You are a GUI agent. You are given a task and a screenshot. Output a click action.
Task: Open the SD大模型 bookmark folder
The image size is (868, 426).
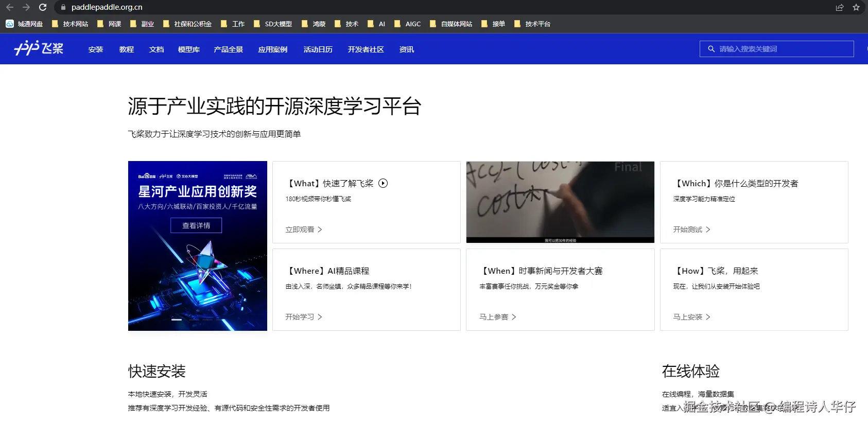pos(273,24)
